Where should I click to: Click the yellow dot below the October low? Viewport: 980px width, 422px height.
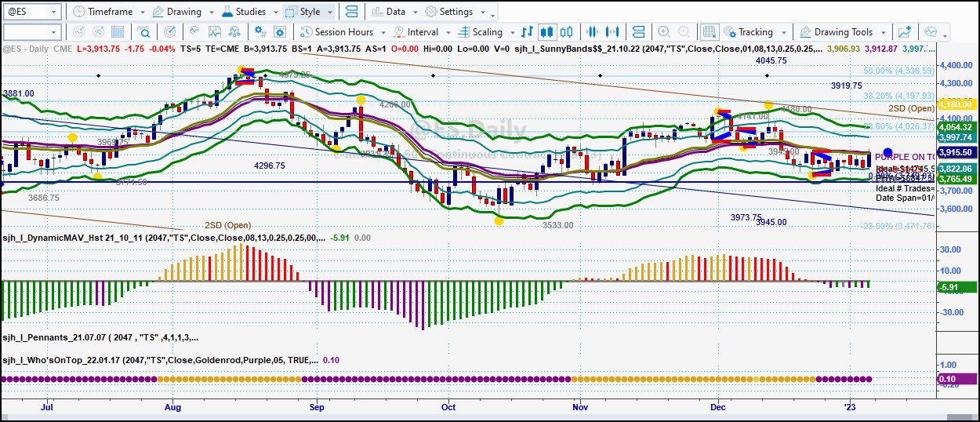[499, 221]
